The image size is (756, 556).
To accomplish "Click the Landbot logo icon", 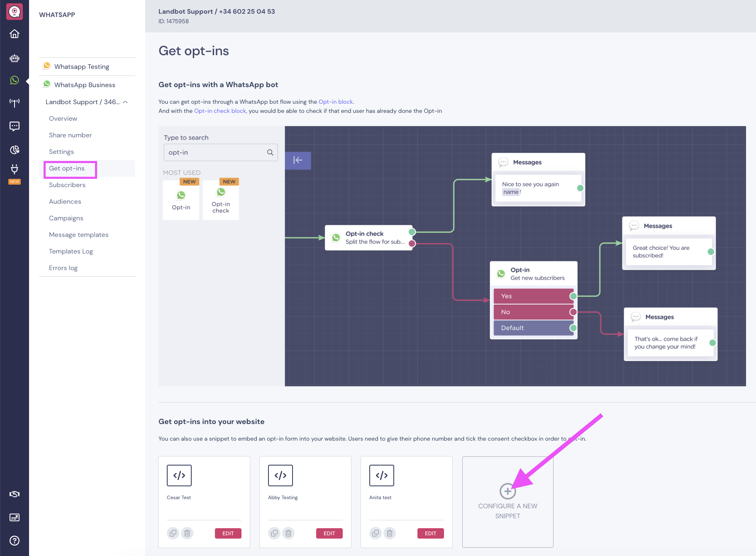I will point(15,11).
